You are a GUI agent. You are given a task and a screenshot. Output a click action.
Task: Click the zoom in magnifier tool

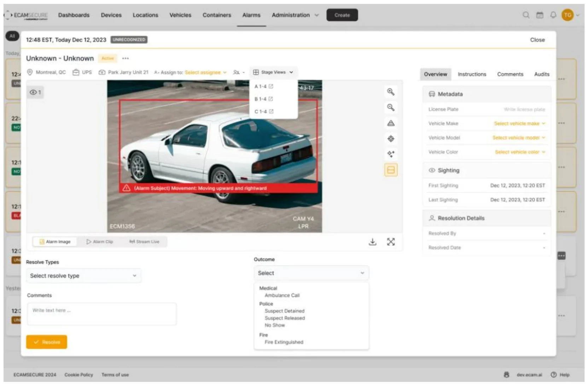pos(391,92)
